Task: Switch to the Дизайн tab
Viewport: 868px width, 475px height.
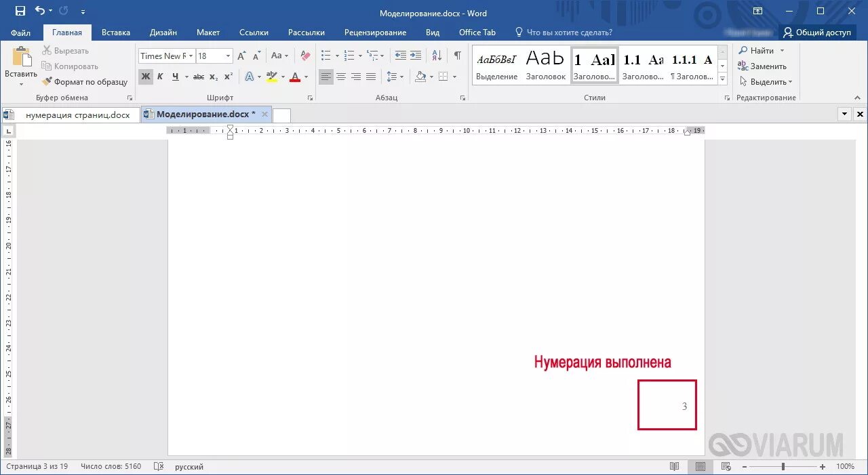Action: [x=163, y=33]
